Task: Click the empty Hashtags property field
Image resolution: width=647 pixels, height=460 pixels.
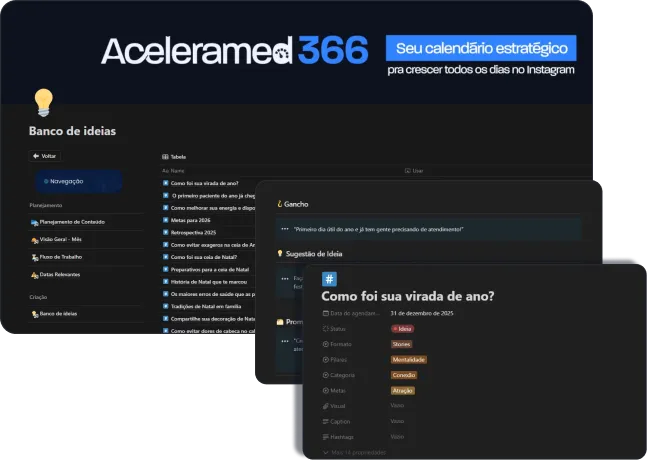Action: click(397, 436)
